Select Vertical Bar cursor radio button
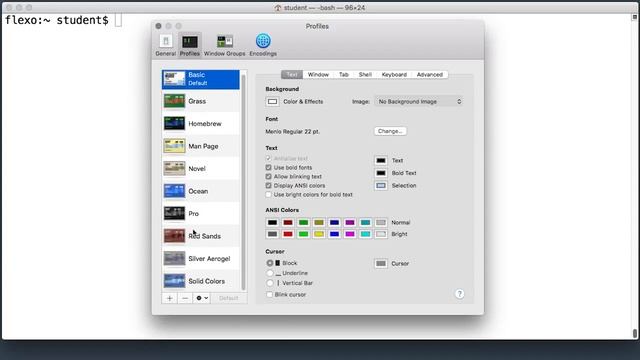640x360 pixels. 269,283
